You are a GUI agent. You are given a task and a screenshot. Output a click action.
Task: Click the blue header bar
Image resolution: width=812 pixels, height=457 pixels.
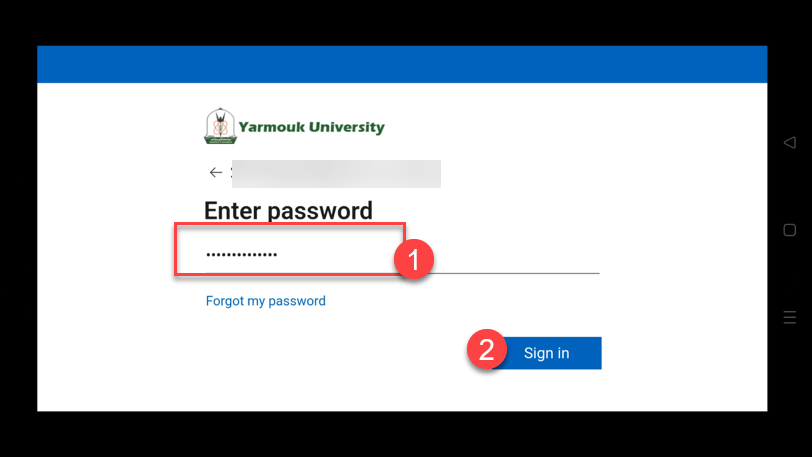tap(402, 64)
